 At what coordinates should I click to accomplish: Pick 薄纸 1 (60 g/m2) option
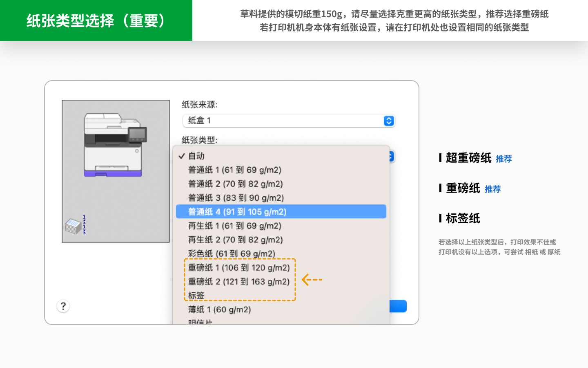click(x=219, y=310)
